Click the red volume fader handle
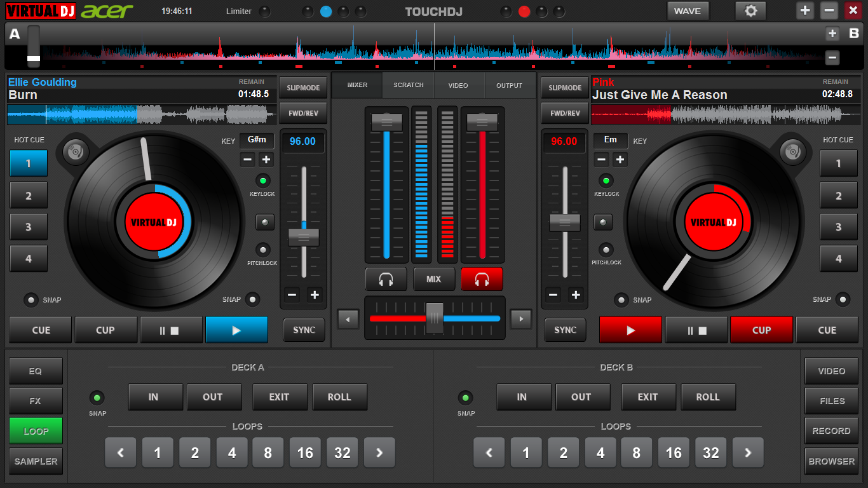Viewport: 868px width, 488px height. point(482,121)
